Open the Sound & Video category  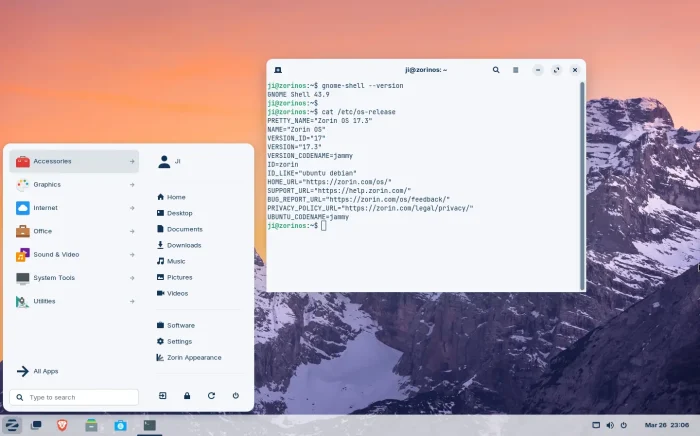[74, 254]
